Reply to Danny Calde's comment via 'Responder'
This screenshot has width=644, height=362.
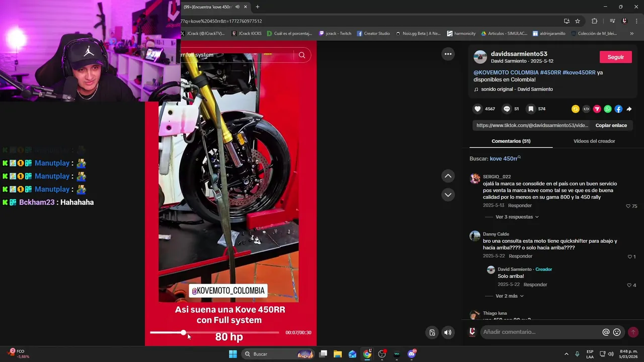coord(520,256)
